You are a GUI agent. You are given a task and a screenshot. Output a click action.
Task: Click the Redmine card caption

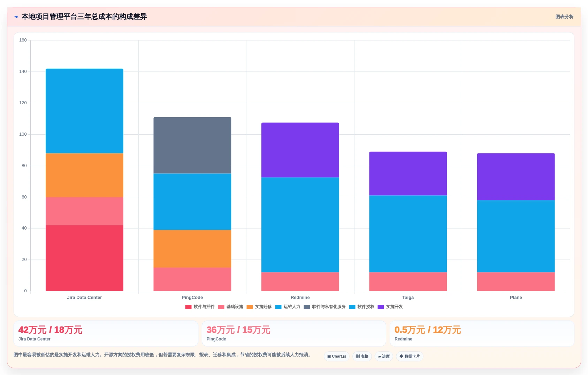pos(403,339)
